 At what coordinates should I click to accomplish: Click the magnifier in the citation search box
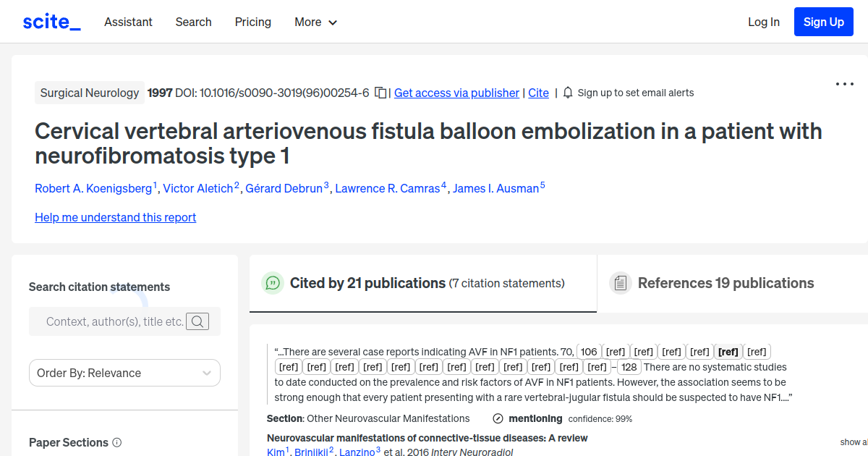197,321
